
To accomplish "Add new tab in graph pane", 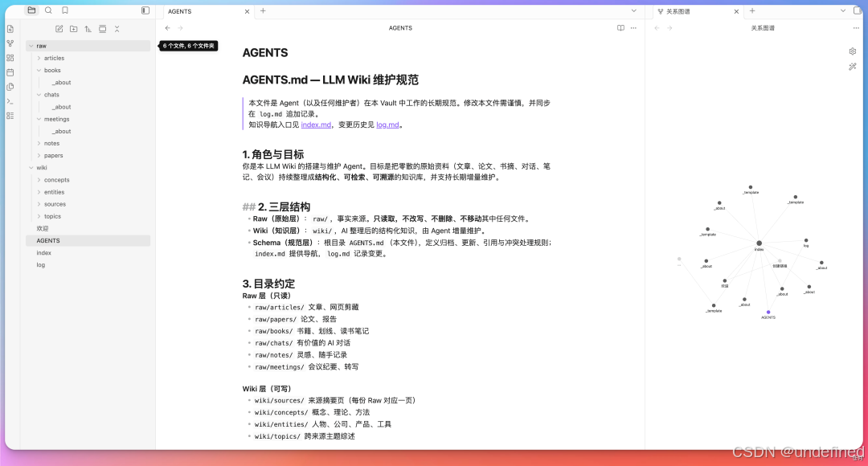I will pos(752,10).
